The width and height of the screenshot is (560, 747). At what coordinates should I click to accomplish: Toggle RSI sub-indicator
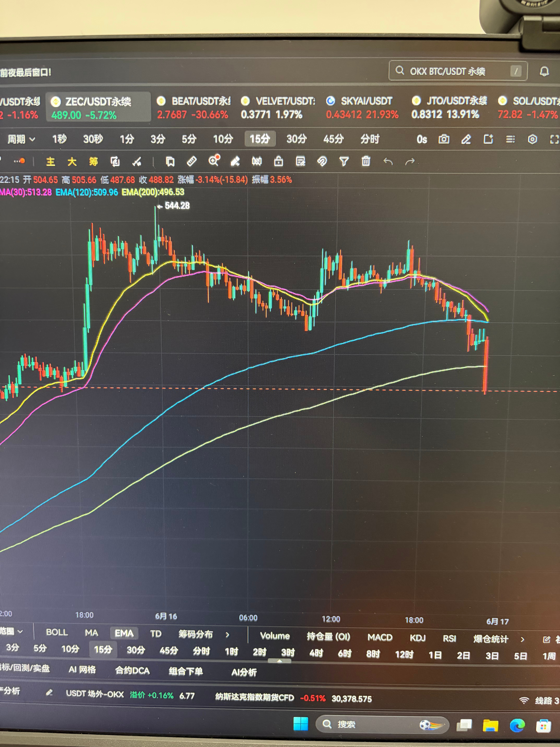coord(449,639)
